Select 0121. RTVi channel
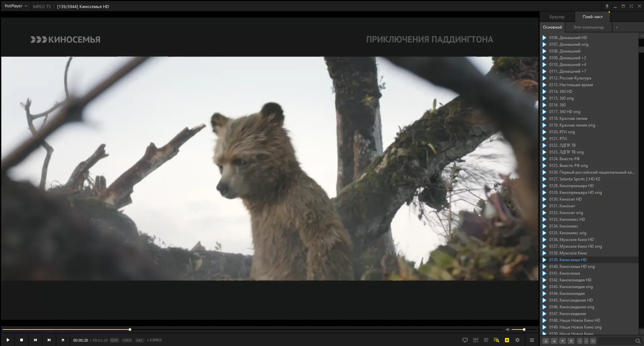 click(589, 139)
